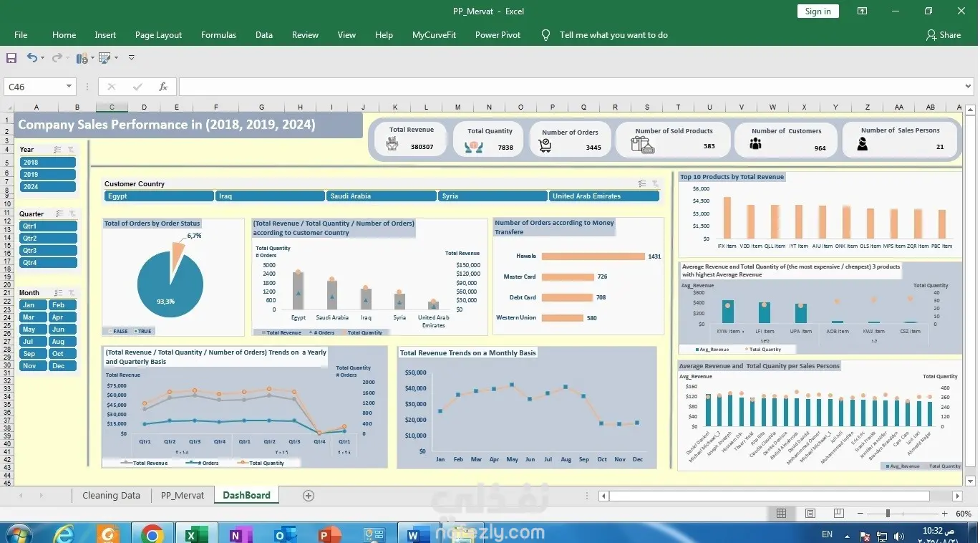The height and width of the screenshot is (543, 980).
Task: Open OneNote from the taskbar
Action: tap(240, 534)
